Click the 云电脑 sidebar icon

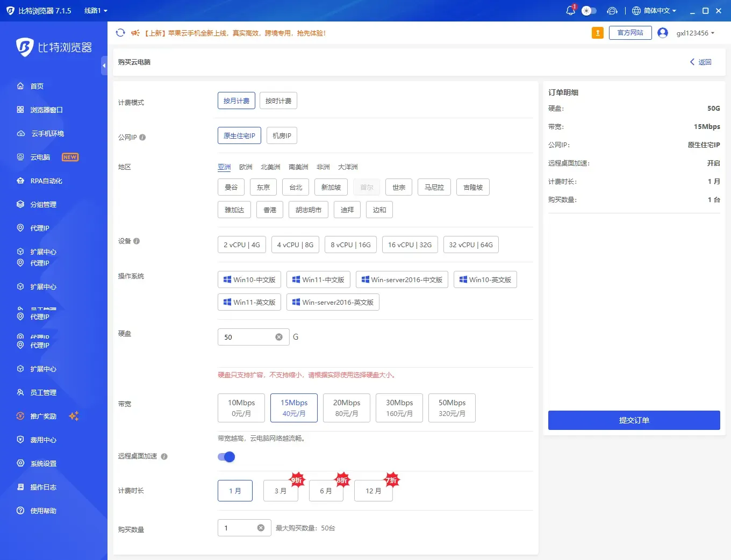[20, 157]
